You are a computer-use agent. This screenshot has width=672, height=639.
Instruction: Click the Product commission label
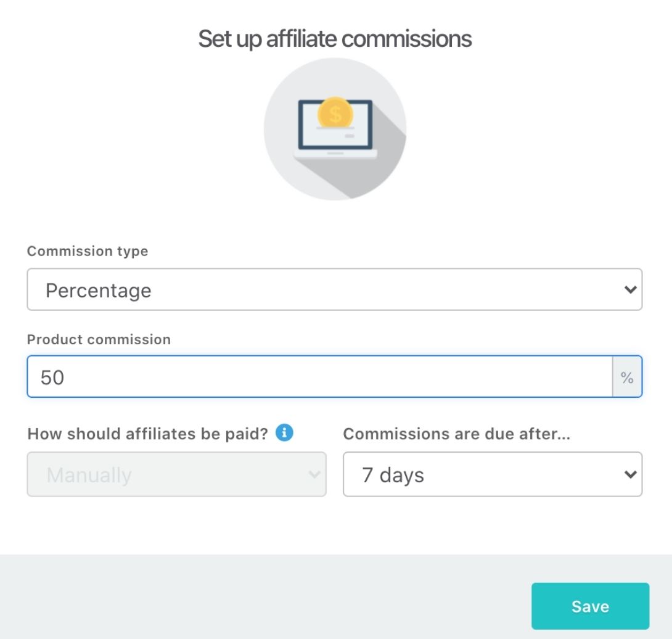(x=99, y=339)
